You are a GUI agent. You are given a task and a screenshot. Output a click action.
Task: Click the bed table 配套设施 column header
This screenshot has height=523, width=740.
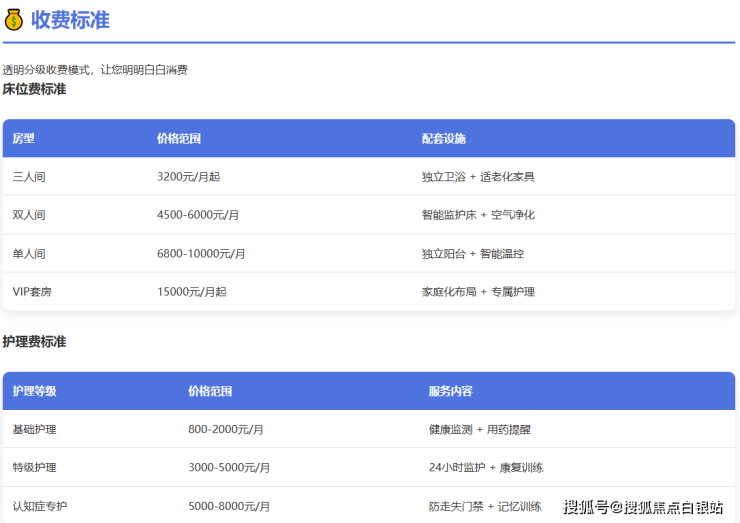point(443,139)
